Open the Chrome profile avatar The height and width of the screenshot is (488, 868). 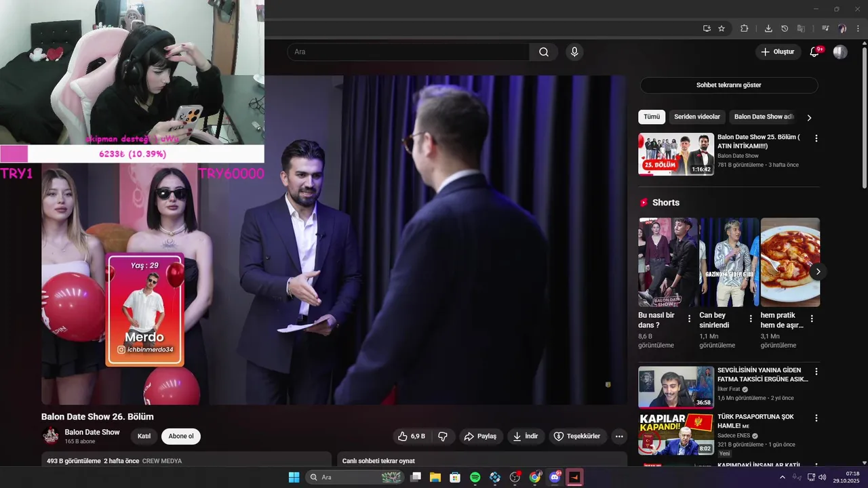point(842,28)
